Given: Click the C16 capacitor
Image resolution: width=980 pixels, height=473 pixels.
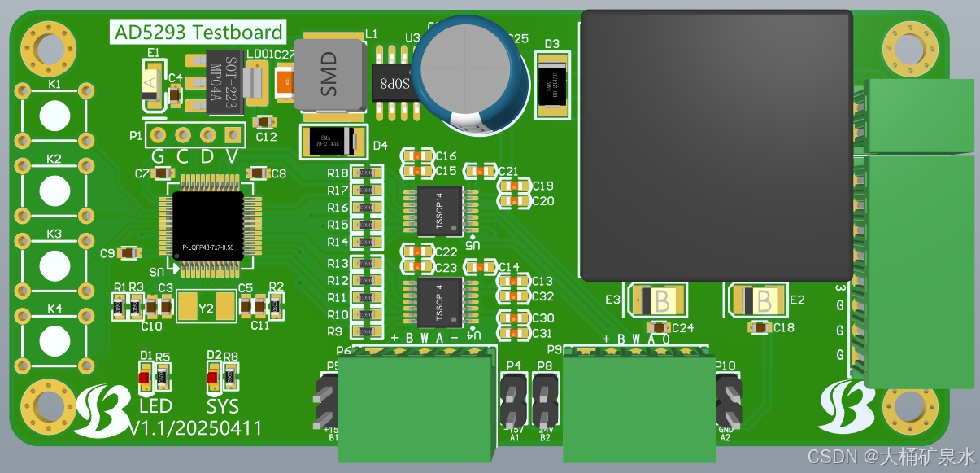Looking at the screenshot, I should [416, 155].
